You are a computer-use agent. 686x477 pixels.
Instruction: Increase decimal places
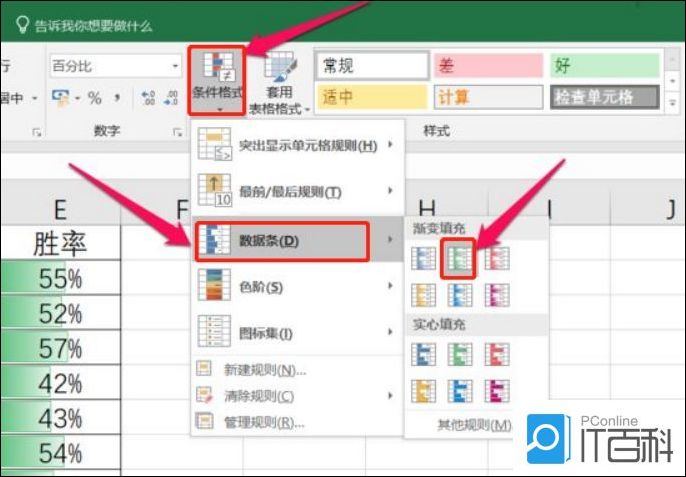pyautogui.click(x=148, y=98)
